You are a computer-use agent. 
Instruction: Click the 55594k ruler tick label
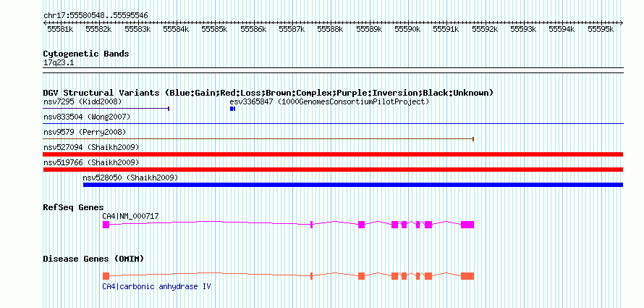[x=562, y=29]
